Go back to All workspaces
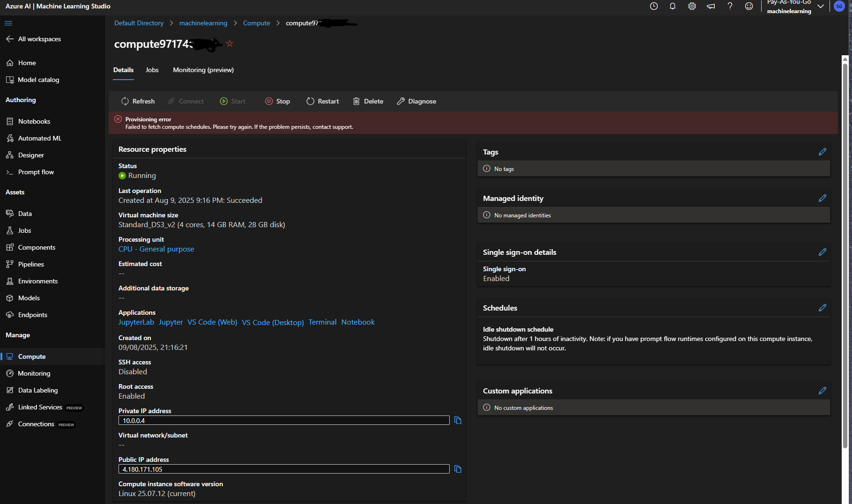Screen dimensions: 852x504 click(33, 39)
